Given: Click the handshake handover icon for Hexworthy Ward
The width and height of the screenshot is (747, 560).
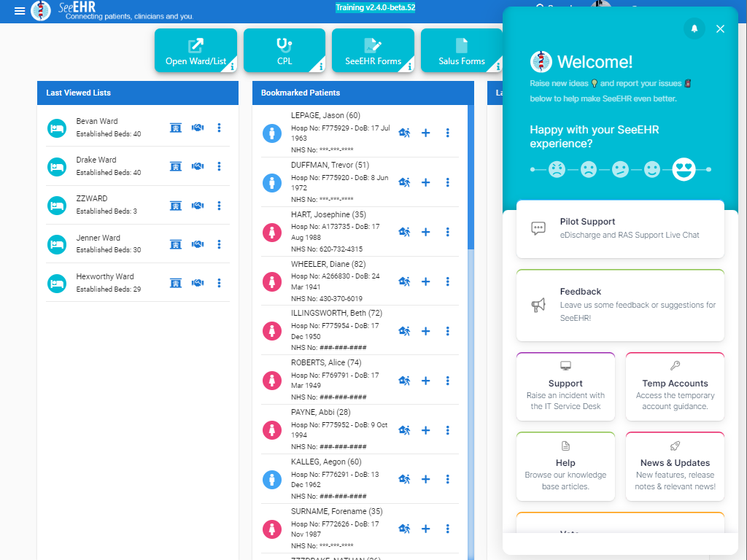Looking at the screenshot, I should coord(198,284).
